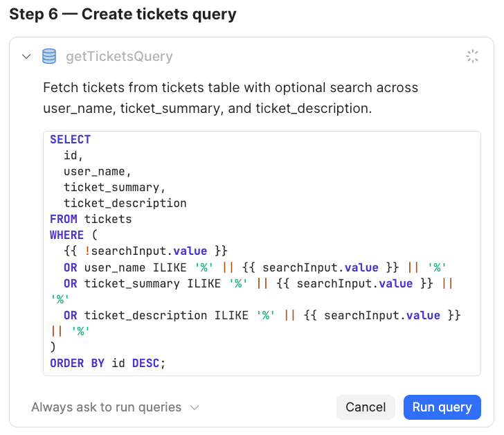Click the loading spinner icon

tap(472, 57)
